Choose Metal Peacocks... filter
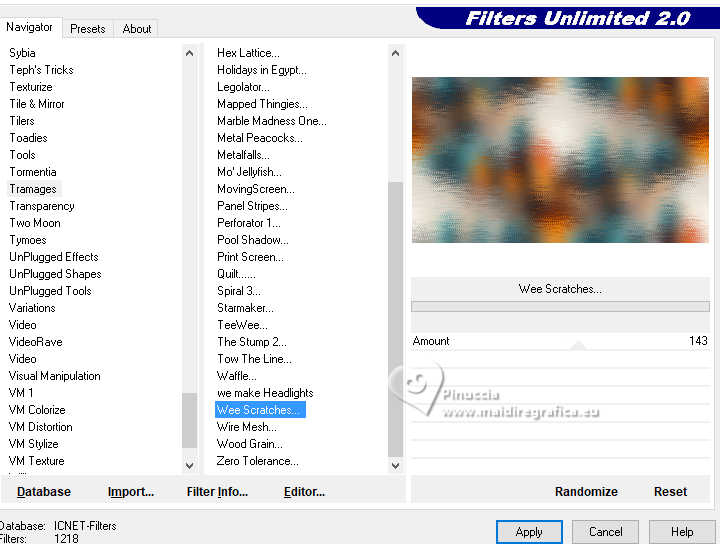Viewport: 720px width, 544px height. tap(260, 138)
